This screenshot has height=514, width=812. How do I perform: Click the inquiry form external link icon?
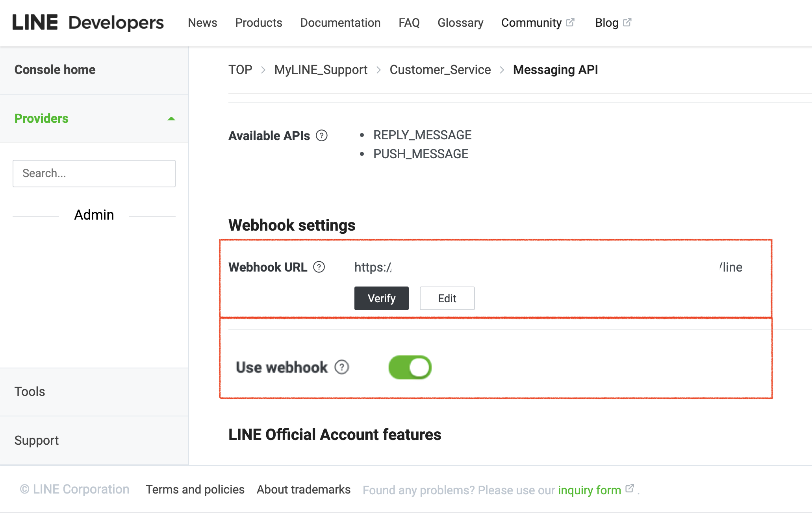[630, 488]
